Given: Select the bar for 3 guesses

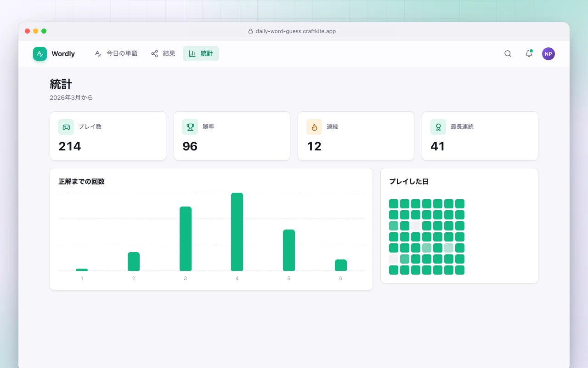Looking at the screenshot, I should click(x=186, y=239).
